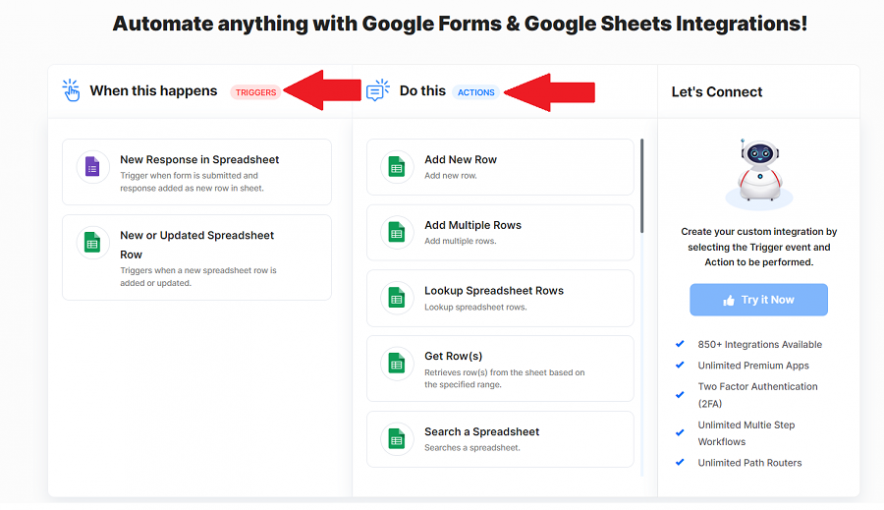Image resolution: width=884 pixels, height=510 pixels.
Task: Click the Sheets icon beside Add New Row
Action: pos(397,167)
